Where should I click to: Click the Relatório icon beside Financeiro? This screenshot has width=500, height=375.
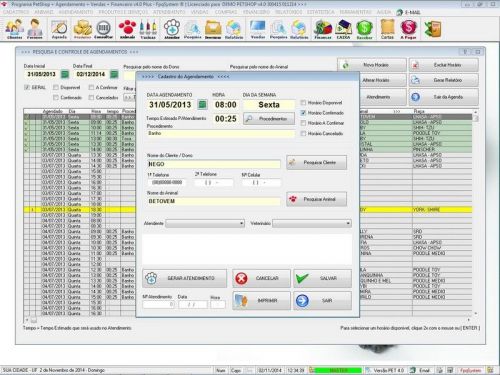click(x=299, y=29)
